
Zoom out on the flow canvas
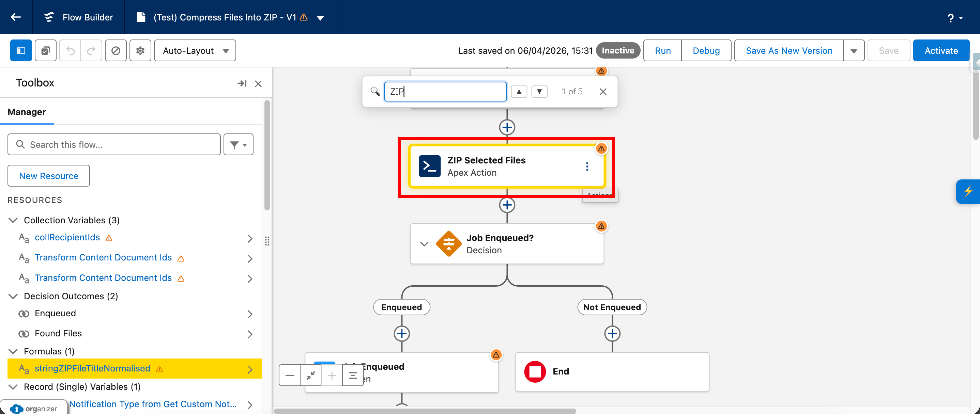[290, 375]
